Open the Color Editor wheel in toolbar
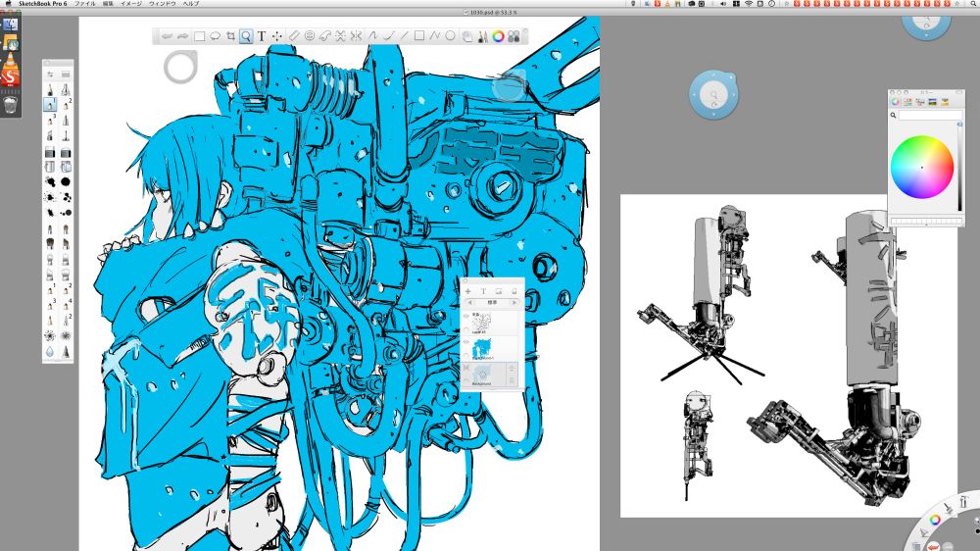 coord(498,37)
